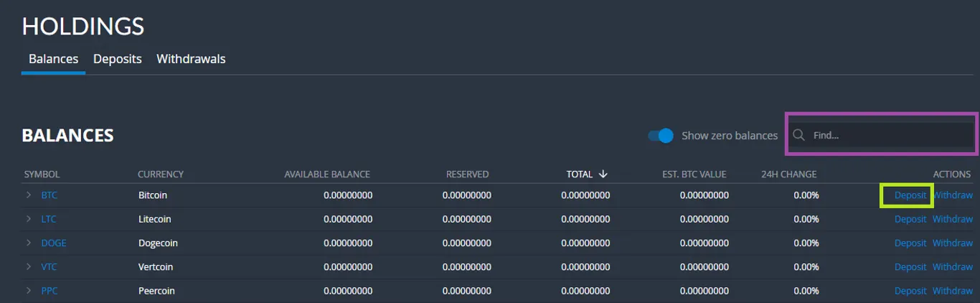Image resolution: width=980 pixels, height=303 pixels.
Task: Select the Vertcoin currency name
Action: [156, 266]
